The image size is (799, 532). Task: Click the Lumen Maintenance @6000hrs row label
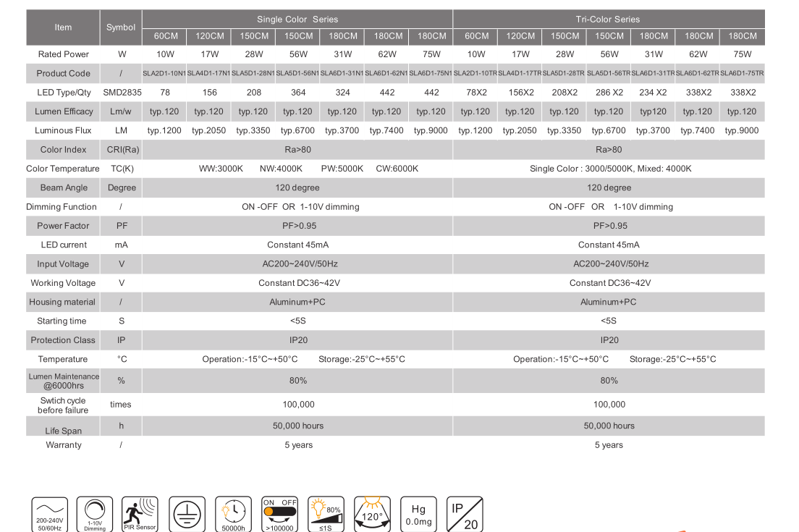pyautogui.click(x=63, y=381)
